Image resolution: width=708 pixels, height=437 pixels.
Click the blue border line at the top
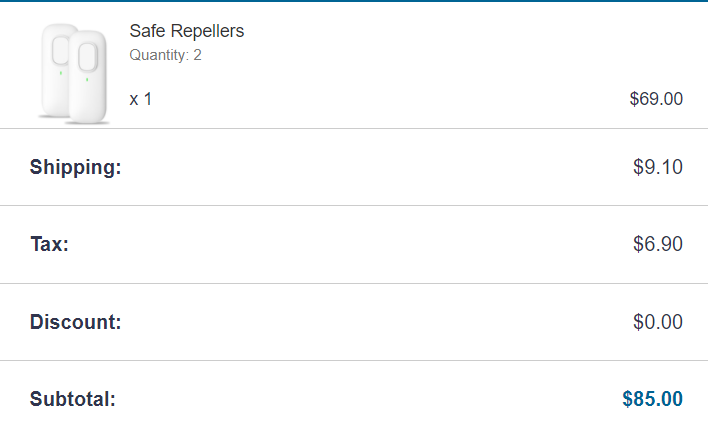coord(354,1)
